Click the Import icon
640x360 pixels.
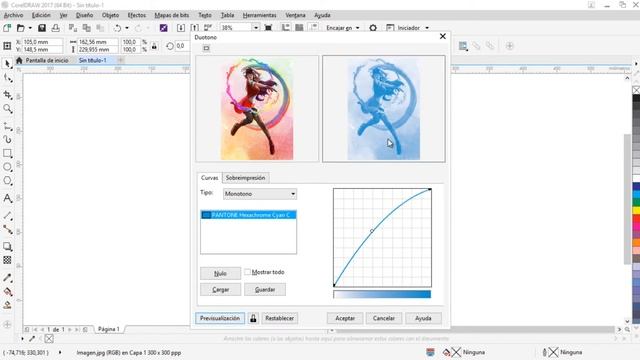(x=181, y=28)
